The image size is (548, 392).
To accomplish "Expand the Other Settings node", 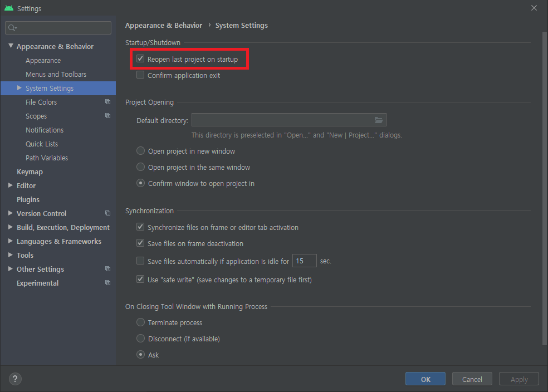I will (x=11, y=269).
